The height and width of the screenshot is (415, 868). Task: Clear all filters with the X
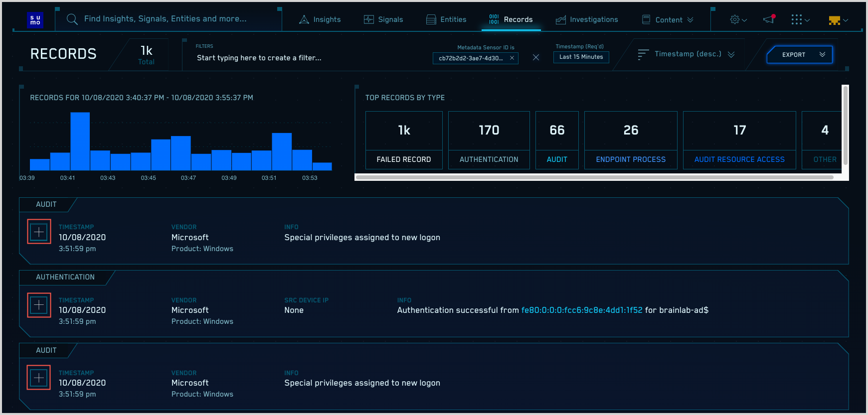[536, 57]
